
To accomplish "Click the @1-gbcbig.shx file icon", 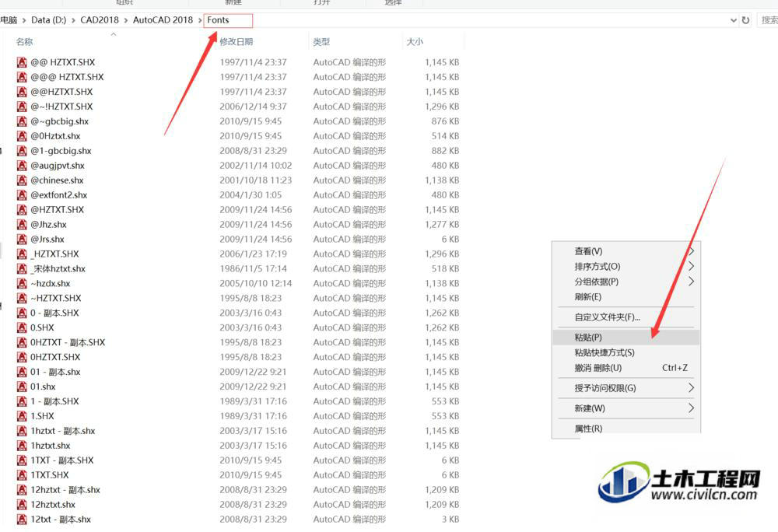I will pos(22,151).
